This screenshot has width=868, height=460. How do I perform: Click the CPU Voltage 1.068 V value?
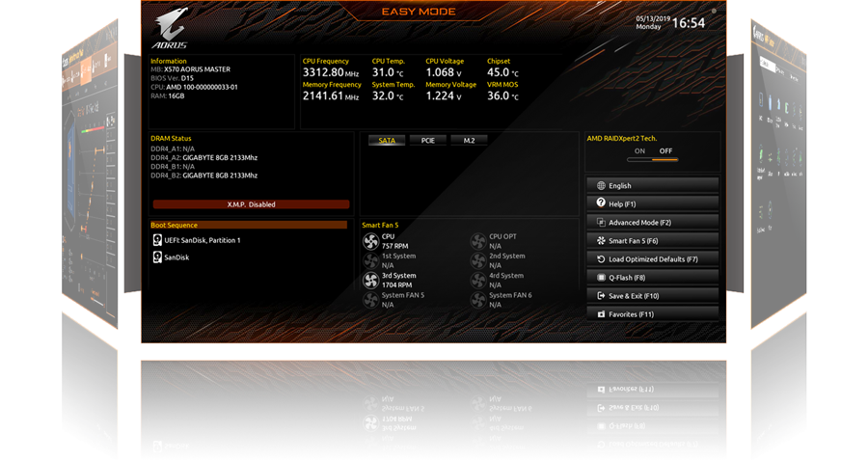point(444,72)
